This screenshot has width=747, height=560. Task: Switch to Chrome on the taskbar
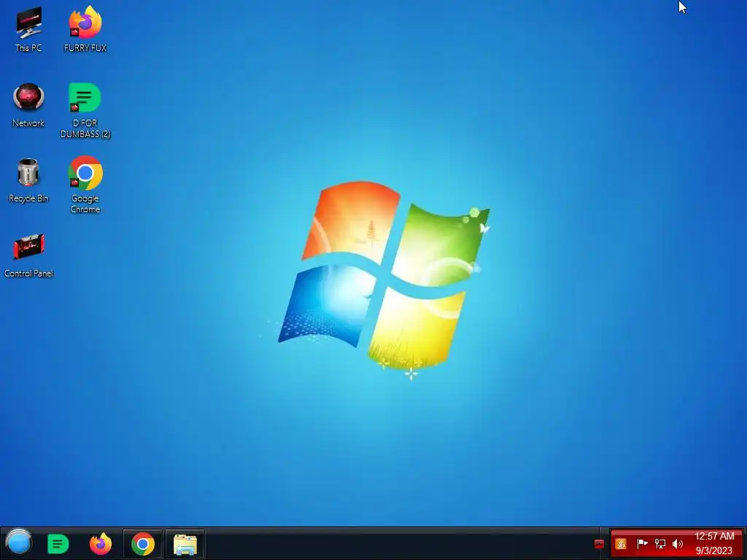pyautogui.click(x=143, y=544)
